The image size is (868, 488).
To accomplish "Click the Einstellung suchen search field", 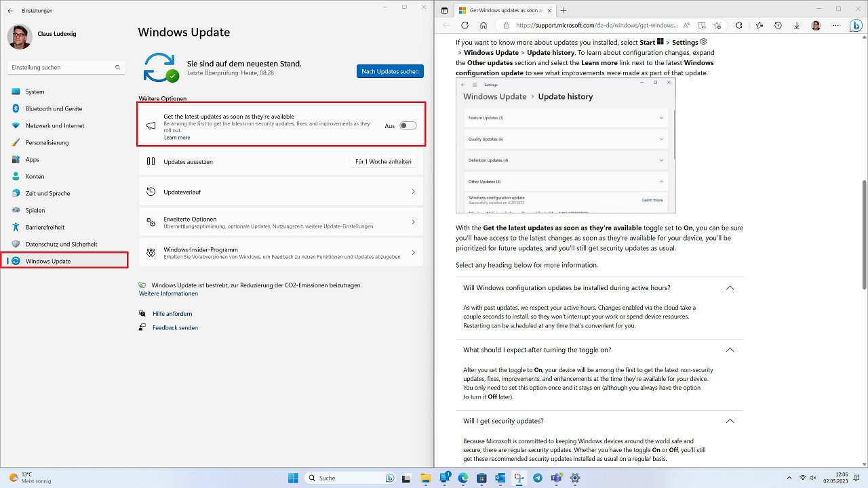I will tap(65, 67).
